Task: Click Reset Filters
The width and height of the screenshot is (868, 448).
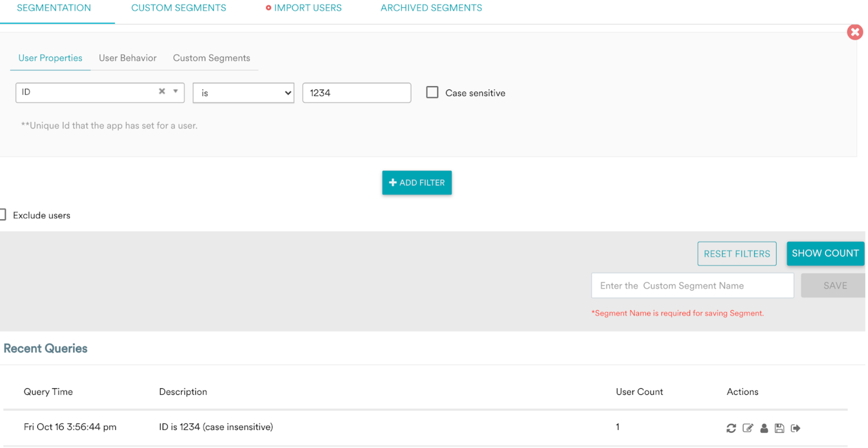Action: click(x=737, y=254)
